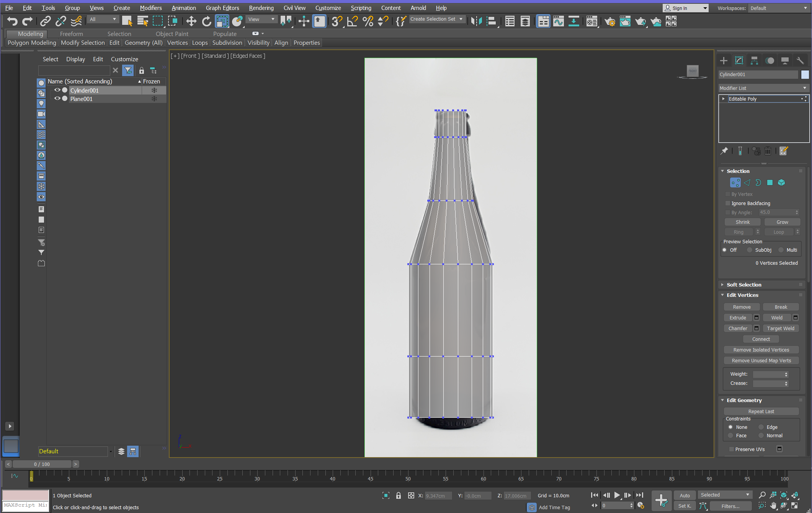Viewport: 812px width, 513px height.
Task: Switch to Polygon sub-object selection level
Action: [770, 182]
